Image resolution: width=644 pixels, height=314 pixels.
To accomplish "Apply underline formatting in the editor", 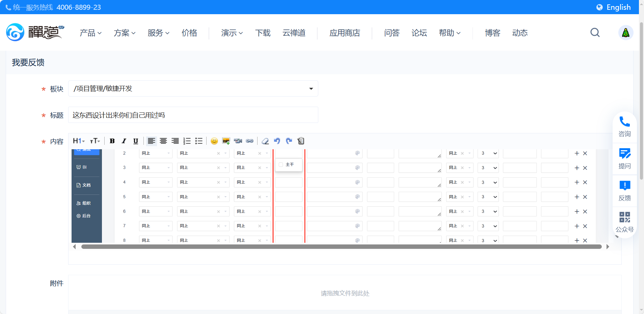I will (x=136, y=141).
